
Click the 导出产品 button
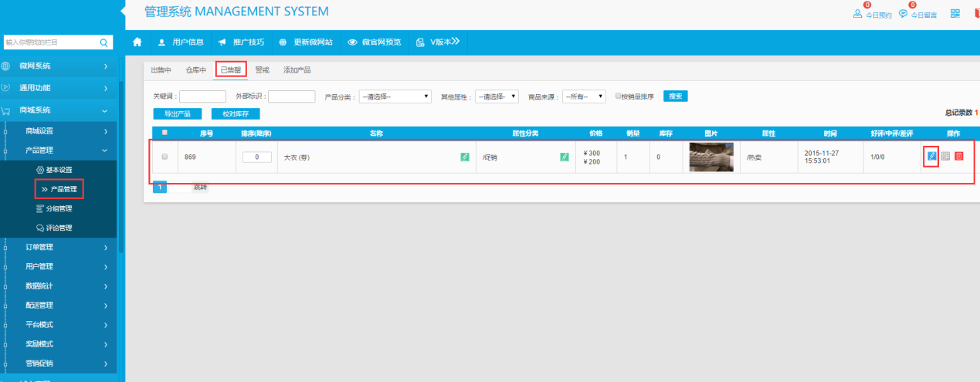click(x=178, y=113)
